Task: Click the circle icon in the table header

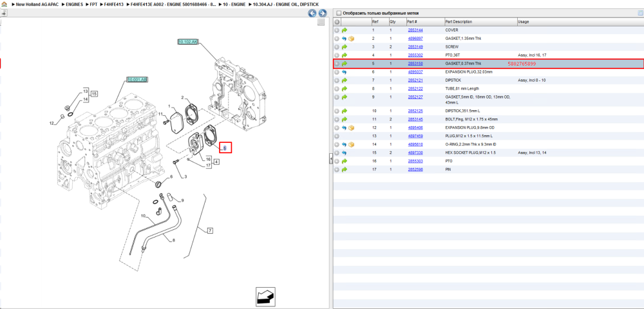Action: point(337,22)
